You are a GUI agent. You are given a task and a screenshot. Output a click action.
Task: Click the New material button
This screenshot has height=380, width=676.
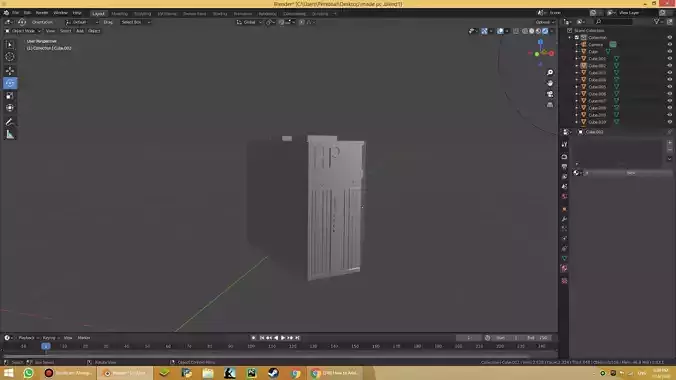coord(630,173)
